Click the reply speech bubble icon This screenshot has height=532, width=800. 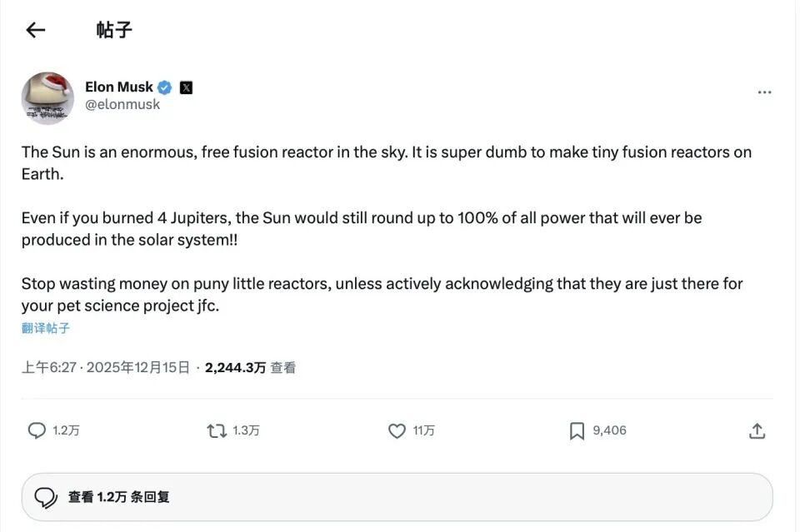tap(37, 430)
